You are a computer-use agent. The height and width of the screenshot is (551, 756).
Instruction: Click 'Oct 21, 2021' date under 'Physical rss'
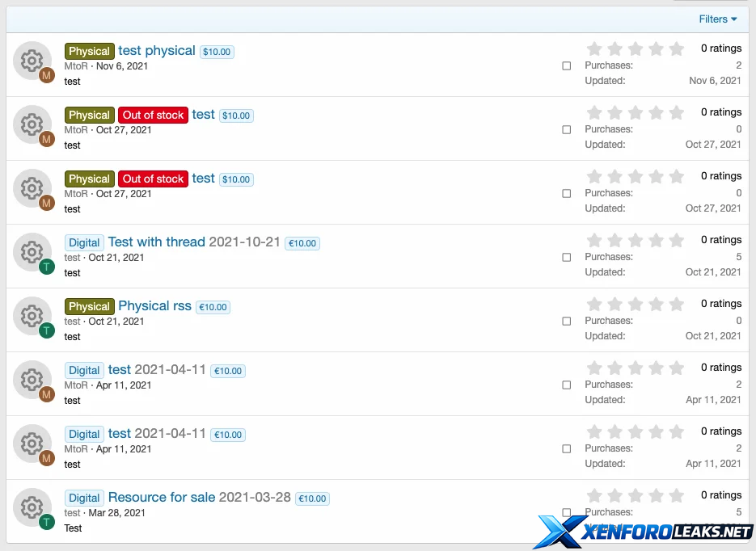(116, 322)
